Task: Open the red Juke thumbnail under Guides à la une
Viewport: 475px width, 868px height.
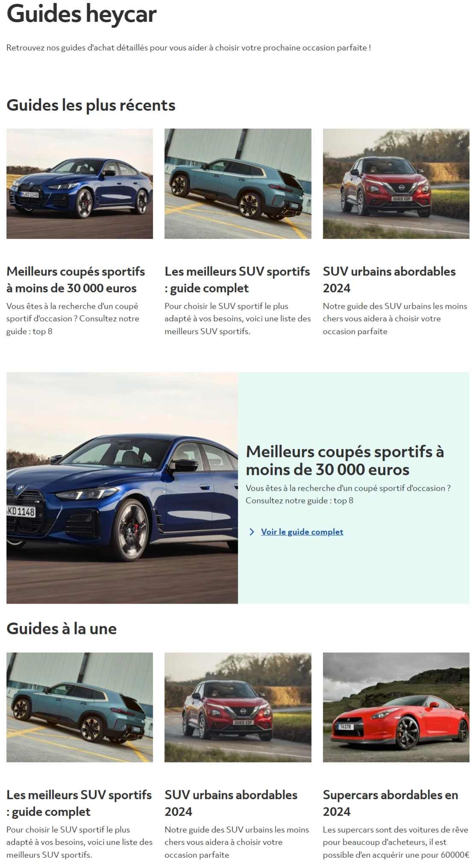Action: point(238,707)
